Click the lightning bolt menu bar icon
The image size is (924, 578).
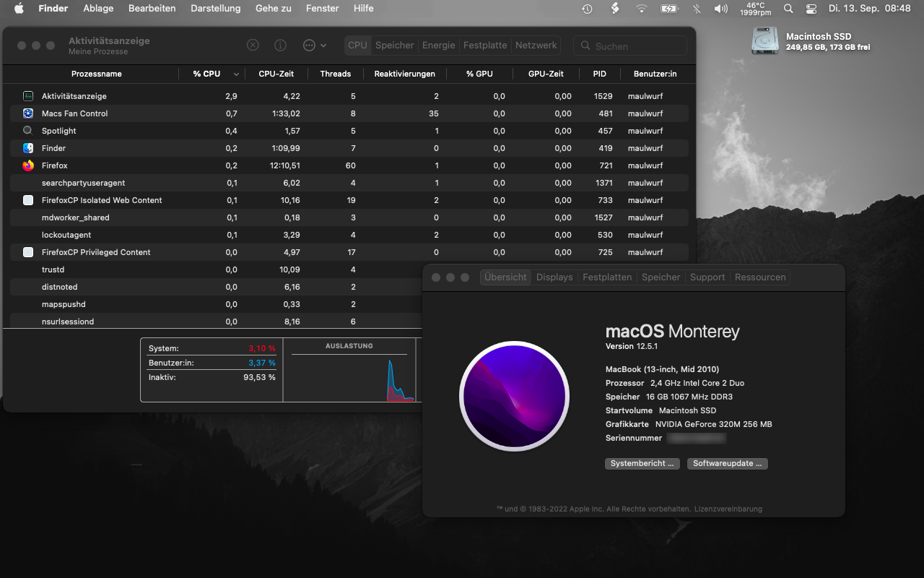click(615, 9)
